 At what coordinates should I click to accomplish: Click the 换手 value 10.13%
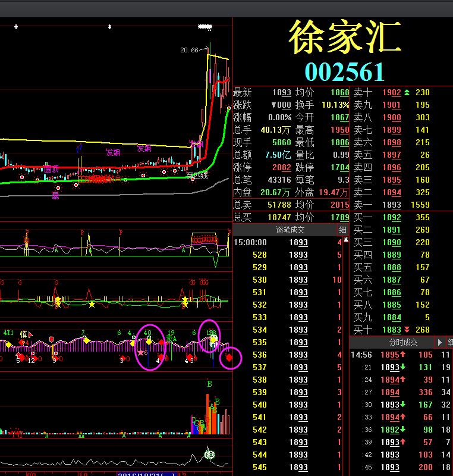(x=335, y=105)
